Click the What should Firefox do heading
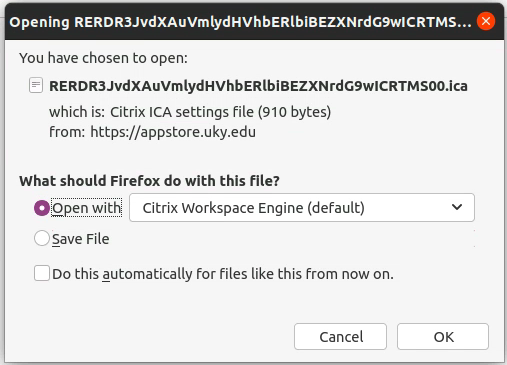The width and height of the screenshot is (507, 365). (x=149, y=181)
